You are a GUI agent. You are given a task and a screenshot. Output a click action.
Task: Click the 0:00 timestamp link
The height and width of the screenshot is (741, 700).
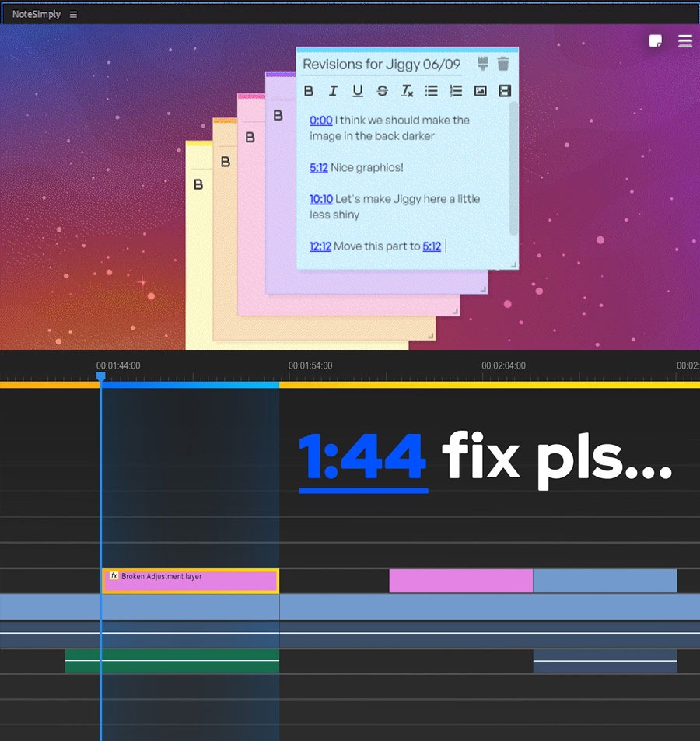(320, 121)
